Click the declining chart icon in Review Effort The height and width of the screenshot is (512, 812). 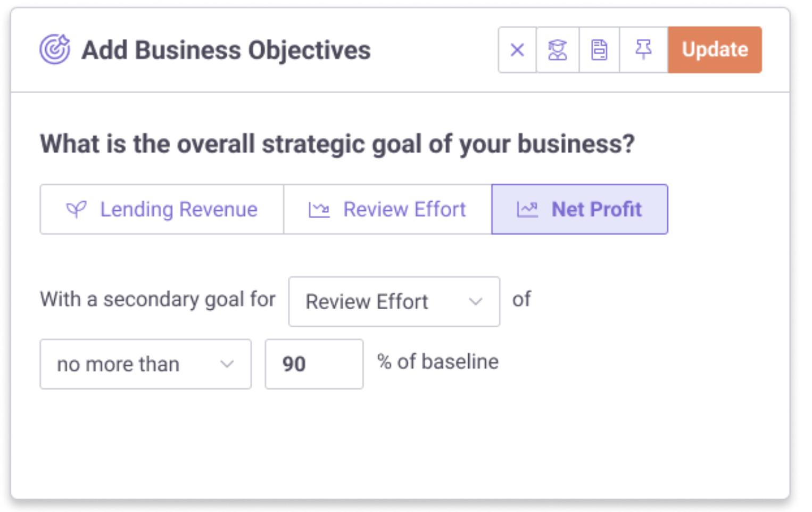pyautogui.click(x=319, y=210)
